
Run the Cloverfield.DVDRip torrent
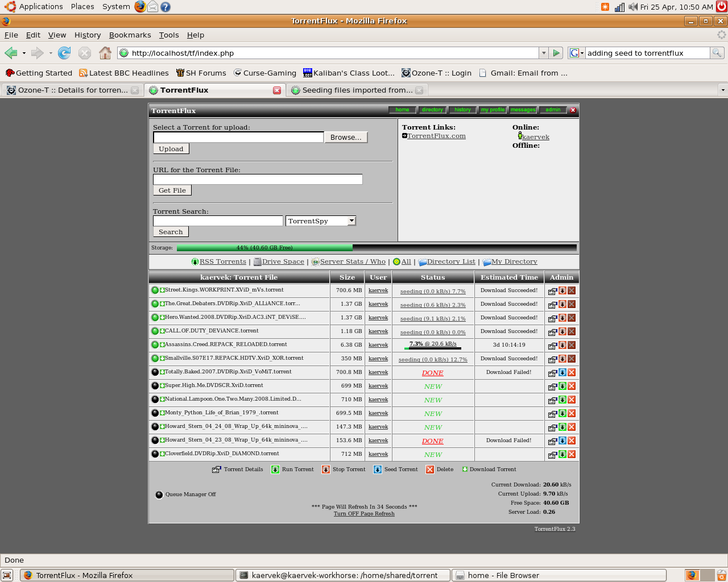(x=562, y=454)
